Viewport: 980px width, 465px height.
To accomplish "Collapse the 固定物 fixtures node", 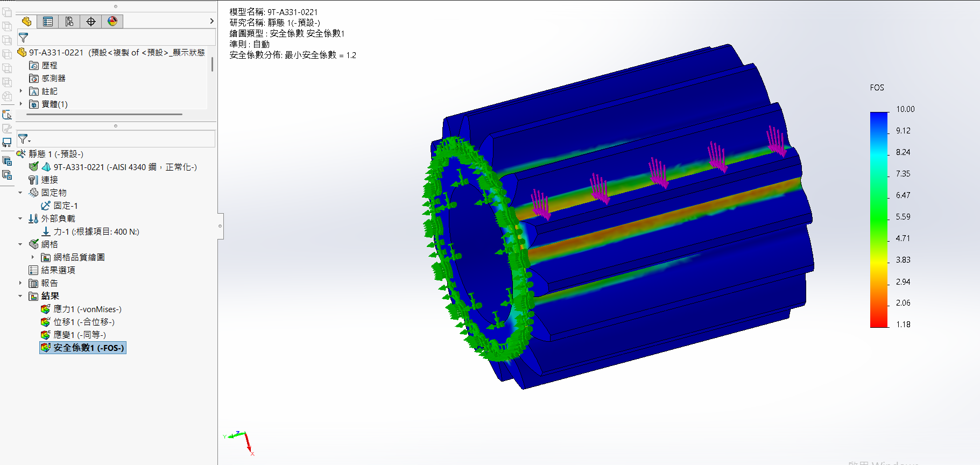I will click(20, 193).
